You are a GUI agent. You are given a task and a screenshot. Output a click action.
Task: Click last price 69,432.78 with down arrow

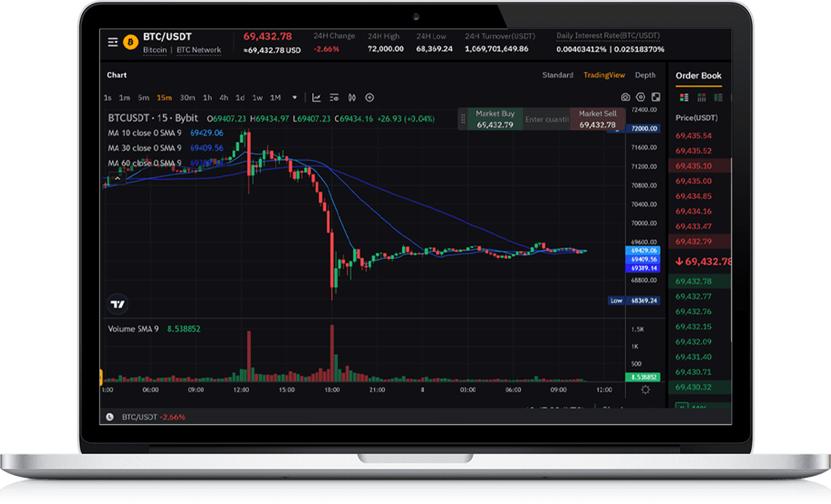(x=704, y=261)
